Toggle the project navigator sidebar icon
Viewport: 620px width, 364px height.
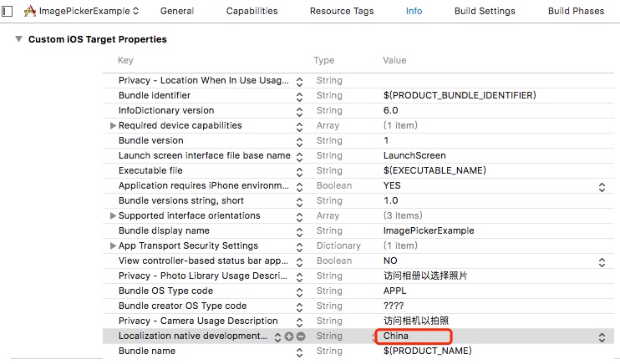click(x=8, y=12)
